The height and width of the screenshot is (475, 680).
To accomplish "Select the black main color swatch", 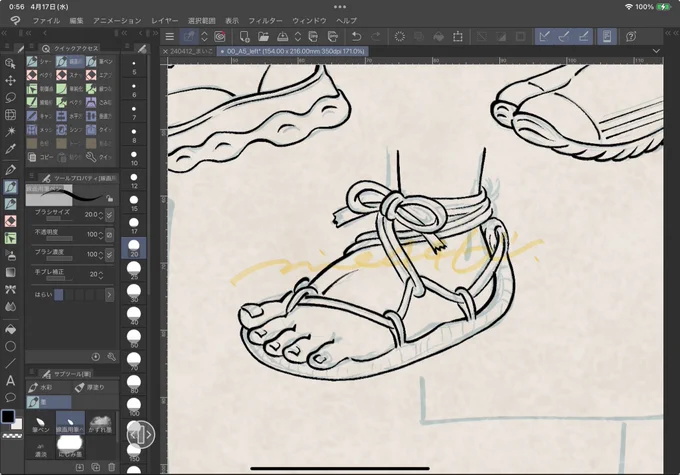I will (x=8, y=416).
